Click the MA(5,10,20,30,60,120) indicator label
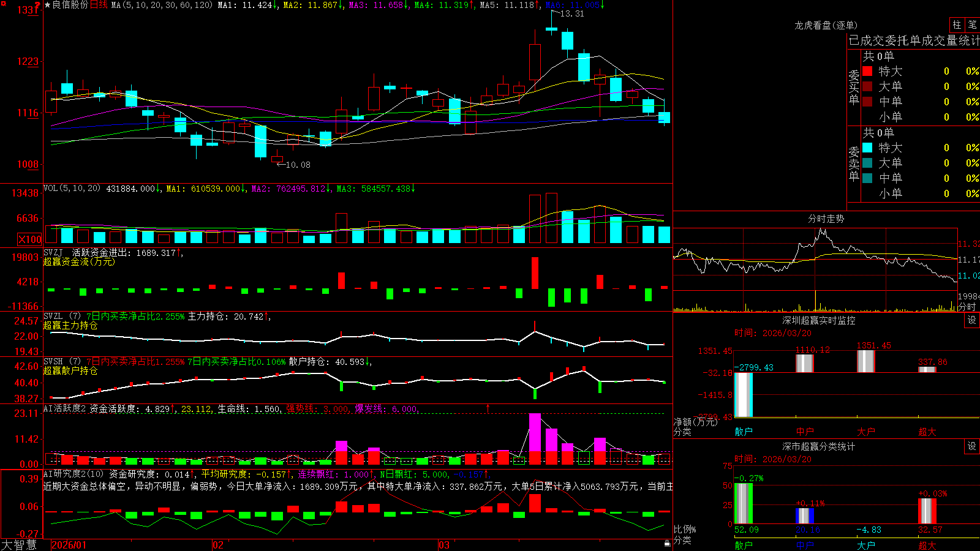 (162, 5)
